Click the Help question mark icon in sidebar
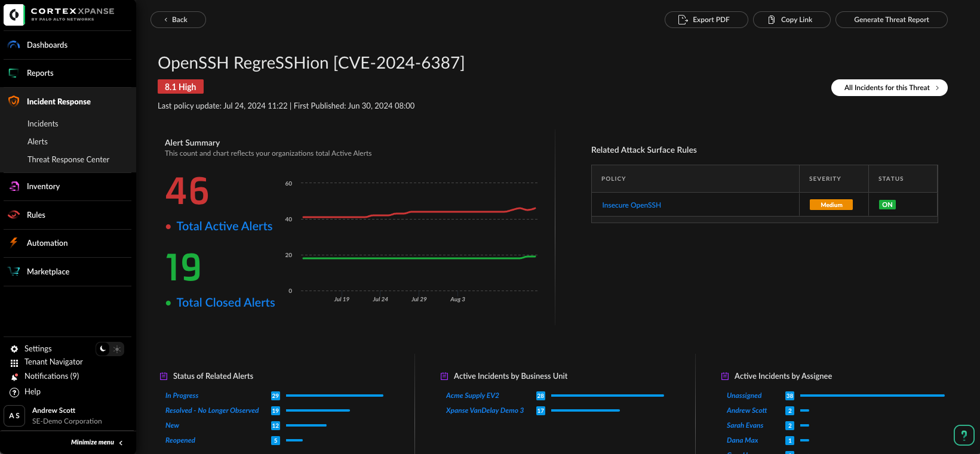 pos(14,392)
